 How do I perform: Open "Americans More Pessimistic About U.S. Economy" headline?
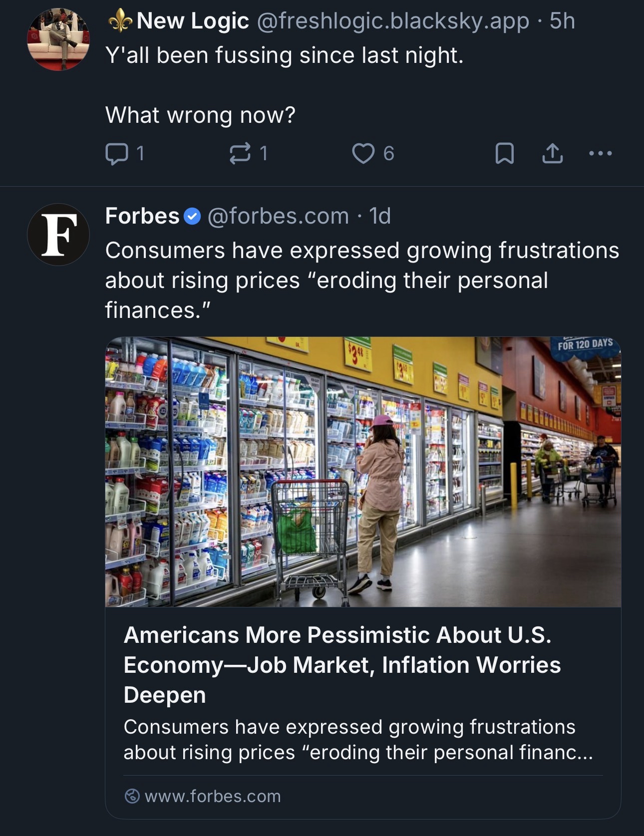pyautogui.click(x=342, y=664)
